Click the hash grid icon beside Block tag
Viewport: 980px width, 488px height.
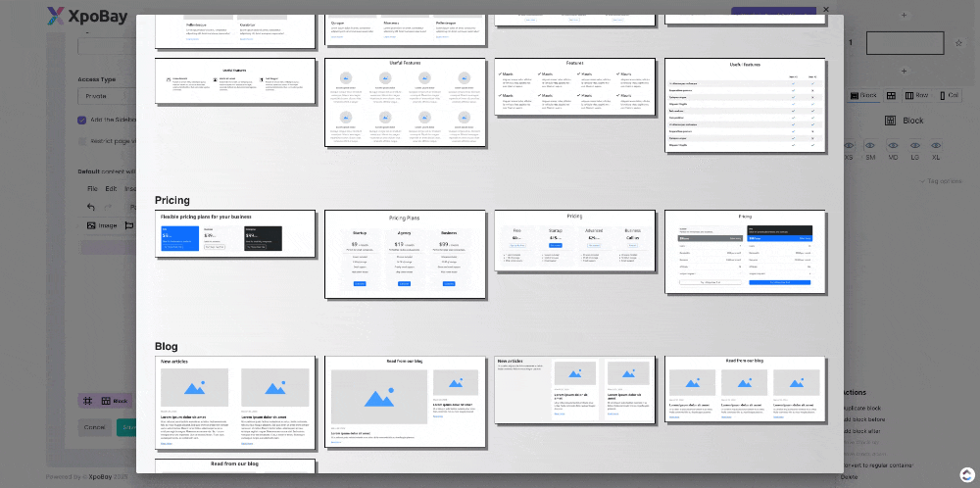88,401
